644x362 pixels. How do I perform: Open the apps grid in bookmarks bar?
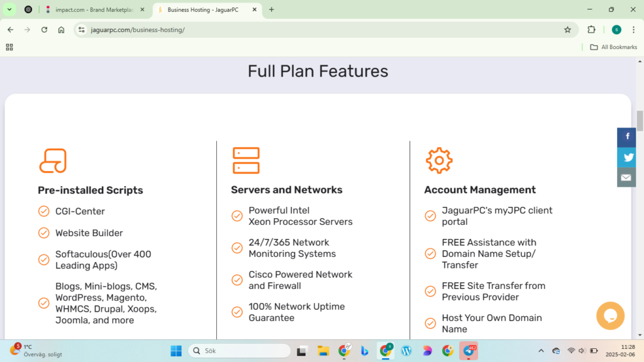(9, 47)
